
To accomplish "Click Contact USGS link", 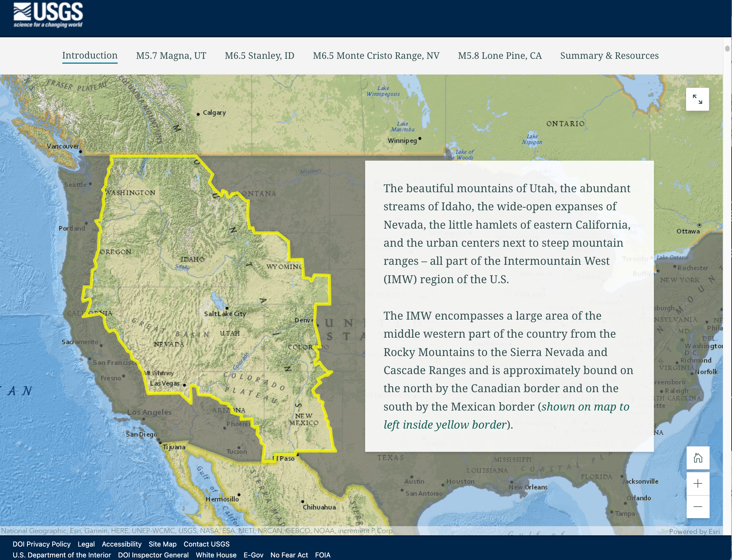I will coord(206,544).
